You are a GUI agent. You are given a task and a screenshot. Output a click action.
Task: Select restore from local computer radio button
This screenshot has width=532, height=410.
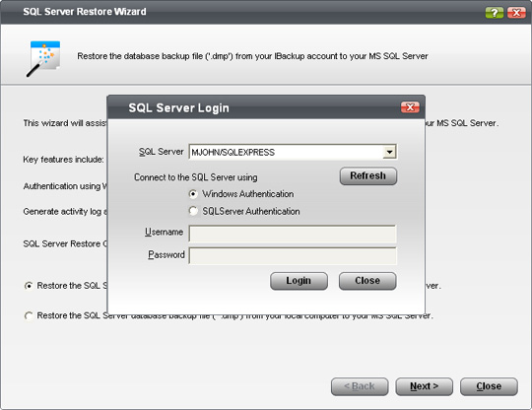click(29, 316)
